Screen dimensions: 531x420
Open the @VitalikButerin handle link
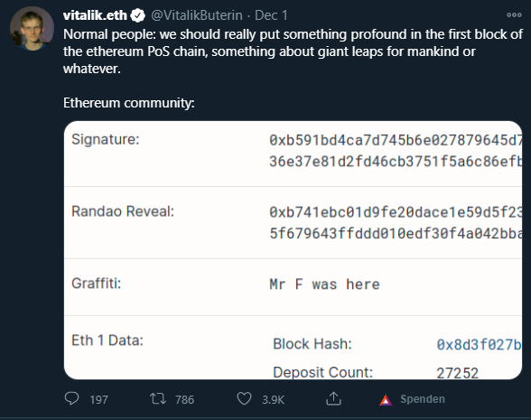[197, 15]
